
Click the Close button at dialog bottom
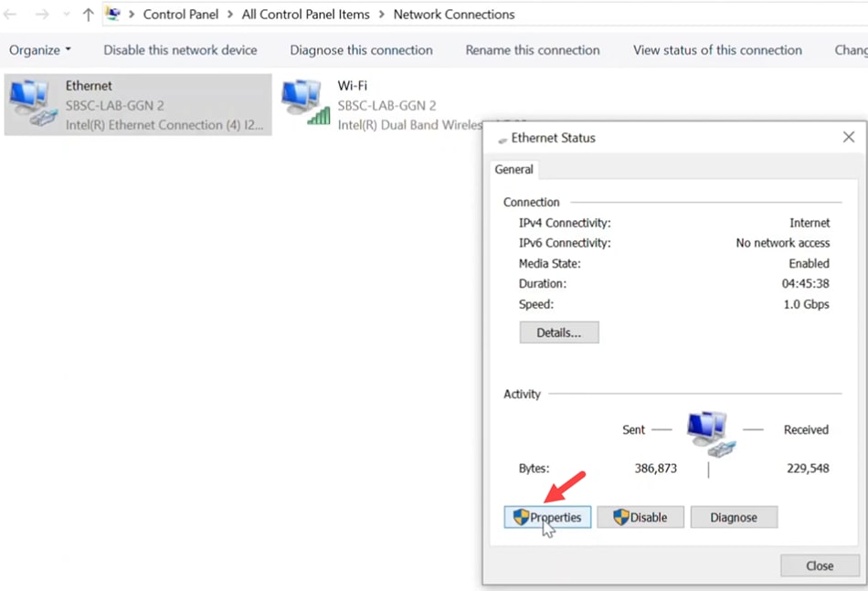click(820, 565)
